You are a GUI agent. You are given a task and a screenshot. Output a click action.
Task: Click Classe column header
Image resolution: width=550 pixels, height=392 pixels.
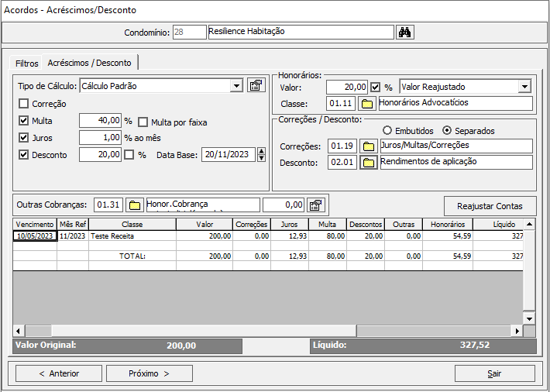tap(132, 225)
